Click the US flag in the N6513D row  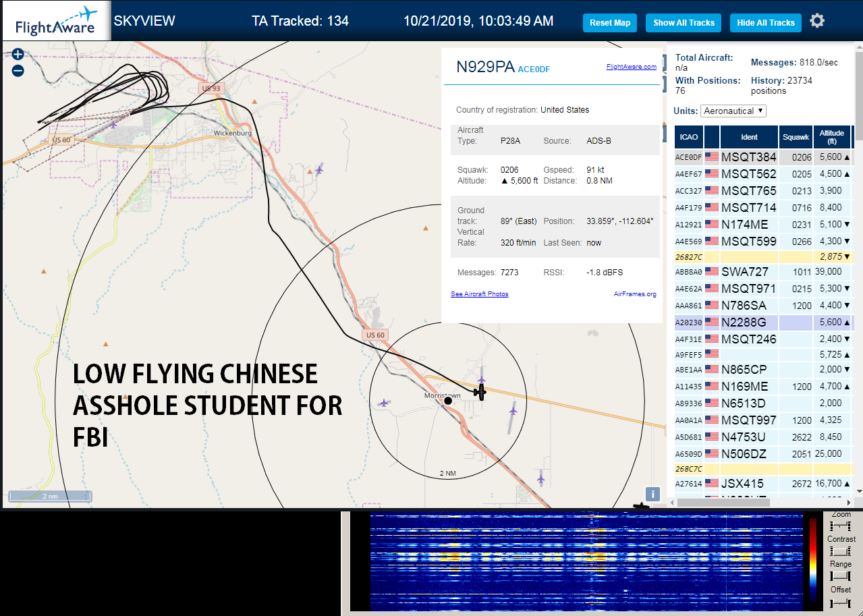coord(711,403)
